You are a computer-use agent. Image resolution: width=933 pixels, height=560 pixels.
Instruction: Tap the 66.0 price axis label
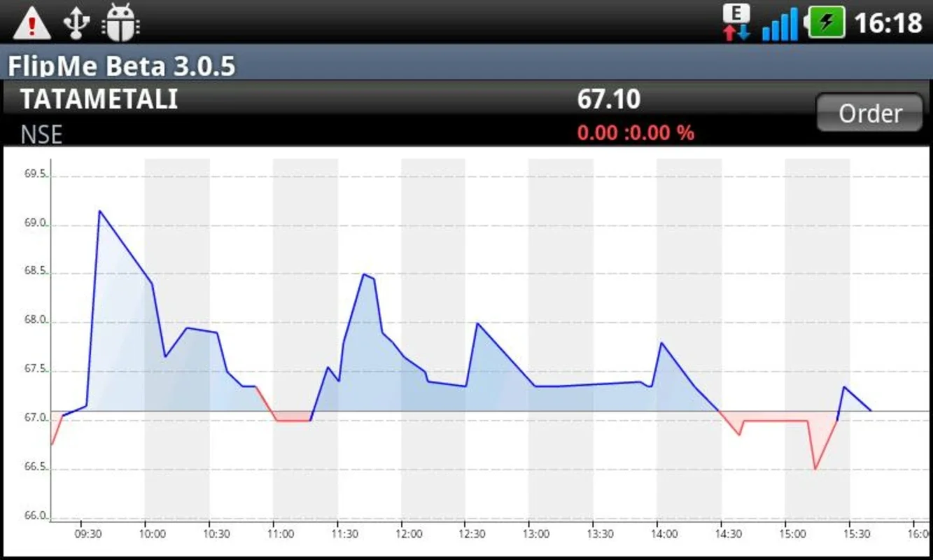coord(34,515)
